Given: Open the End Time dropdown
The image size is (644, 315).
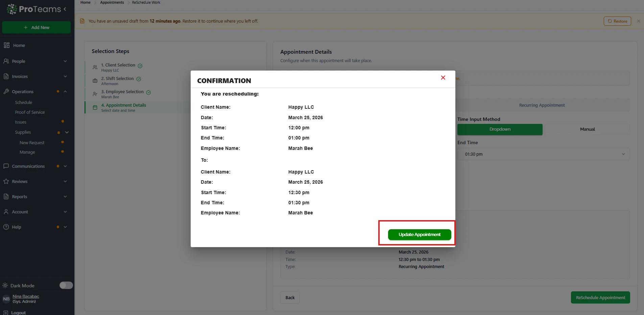Looking at the screenshot, I should pyautogui.click(x=543, y=154).
